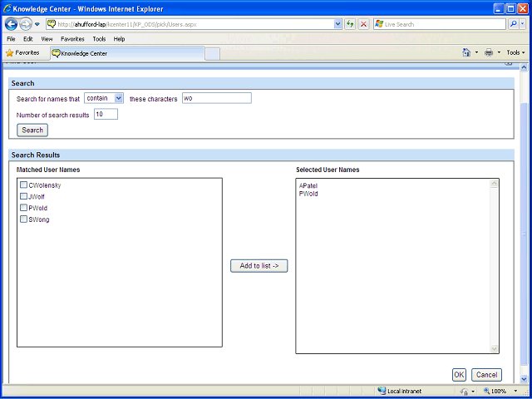Click the Internet Explorer title bar icon
The height and width of the screenshot is (399, 532).
tap(7, 9)
